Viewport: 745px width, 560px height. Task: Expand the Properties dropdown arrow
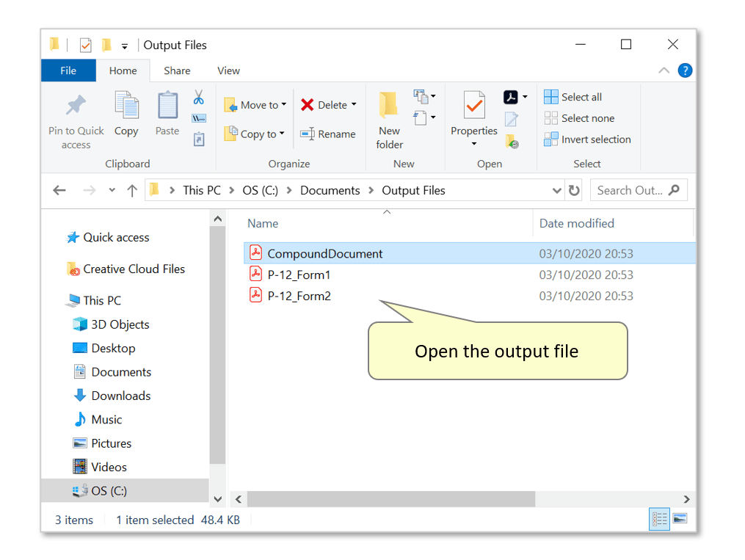473,143
